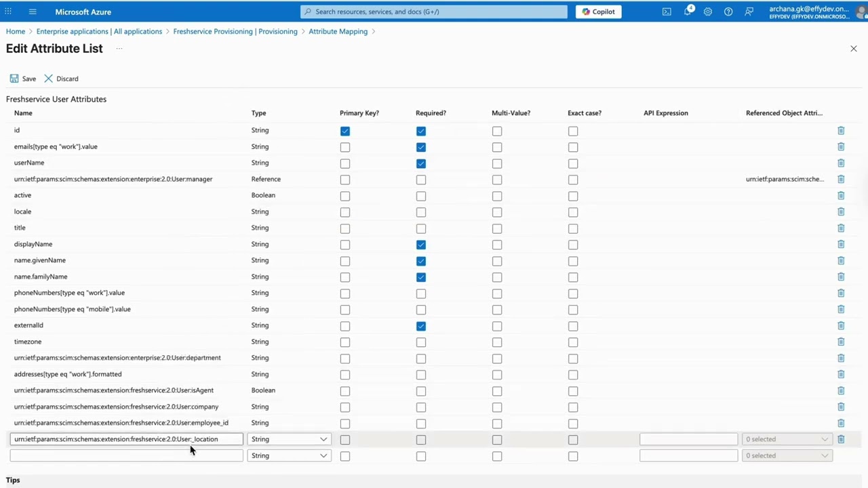Click the Name column header
The width and height of the screenshot is (868, 488).
[x=23, y=113]
